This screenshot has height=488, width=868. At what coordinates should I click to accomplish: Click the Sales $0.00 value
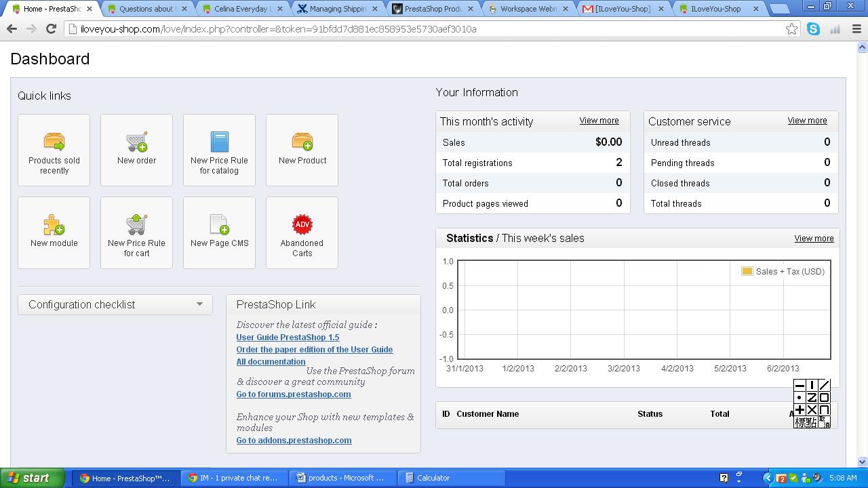click(x=608, y=142)
